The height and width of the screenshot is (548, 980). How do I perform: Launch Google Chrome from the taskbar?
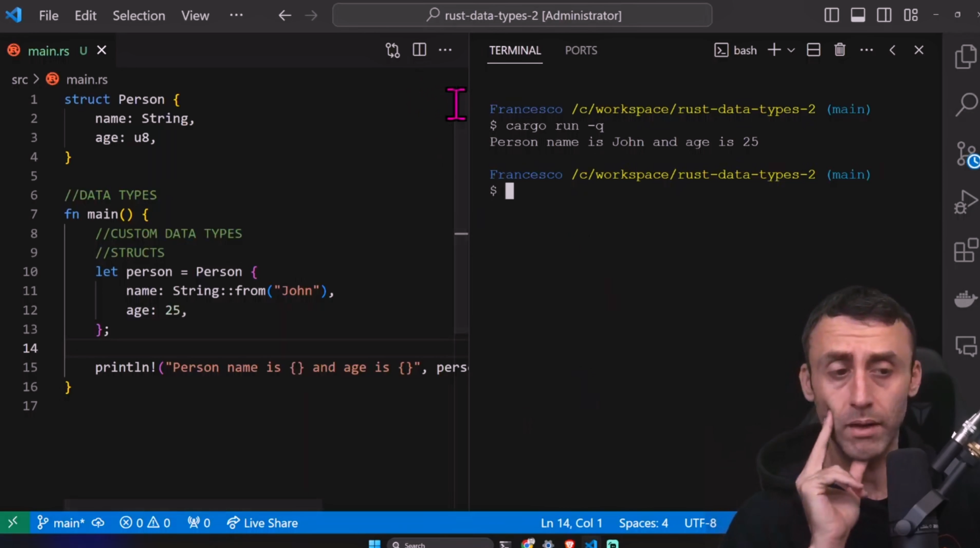point(528,544)
